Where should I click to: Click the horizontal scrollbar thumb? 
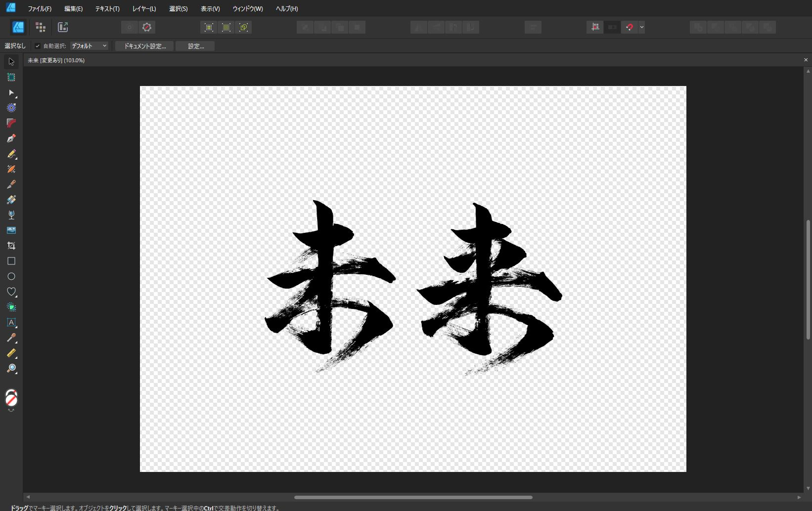[x=413, y=497]
